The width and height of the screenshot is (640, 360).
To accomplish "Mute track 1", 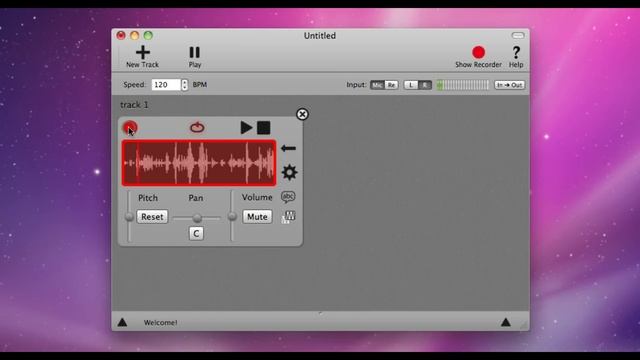I will tap(257, 217).
